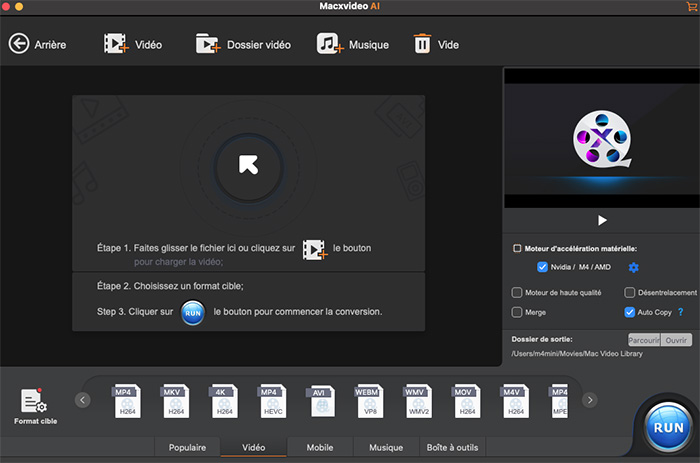The image size is (700, 463).
Task: Select the WEBM VP8 format
Action: 370,400
